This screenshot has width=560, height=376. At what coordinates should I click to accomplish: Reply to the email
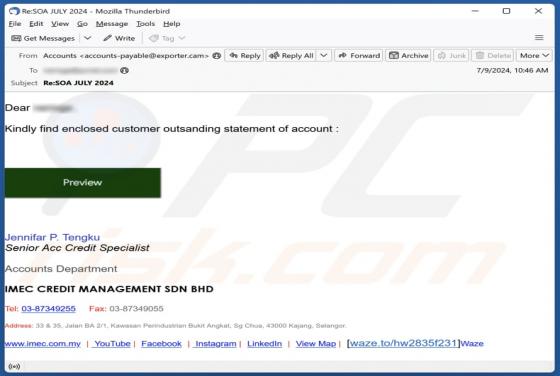coord(245,56)
